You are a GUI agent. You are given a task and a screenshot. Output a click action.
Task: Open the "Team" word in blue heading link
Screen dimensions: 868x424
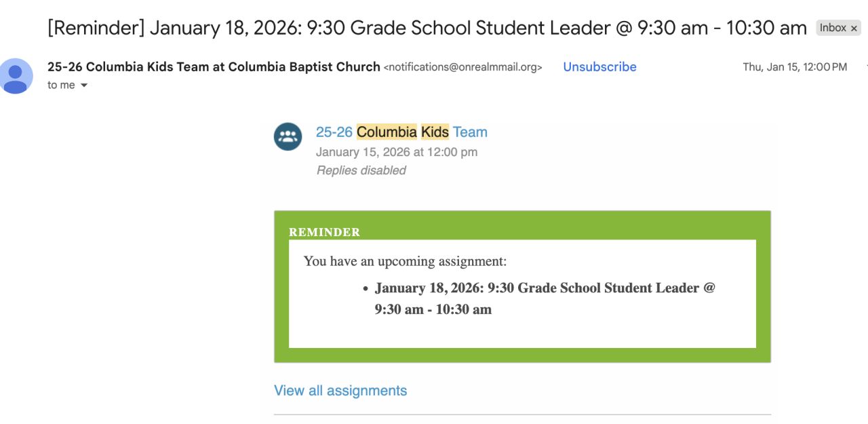click(x=470, y=132)
